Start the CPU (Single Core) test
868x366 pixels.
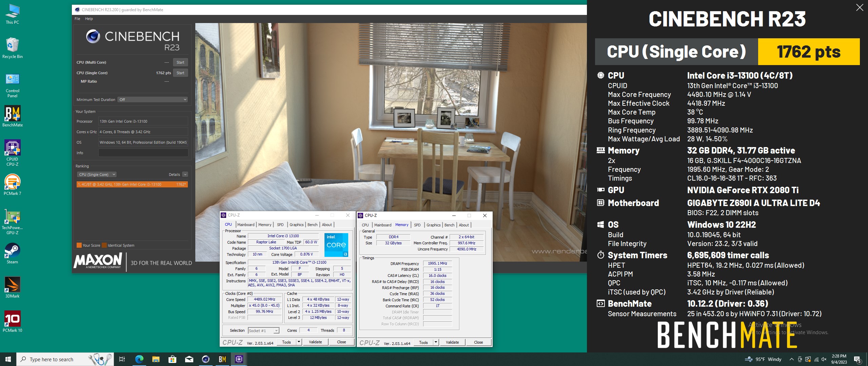pos(180,73)
